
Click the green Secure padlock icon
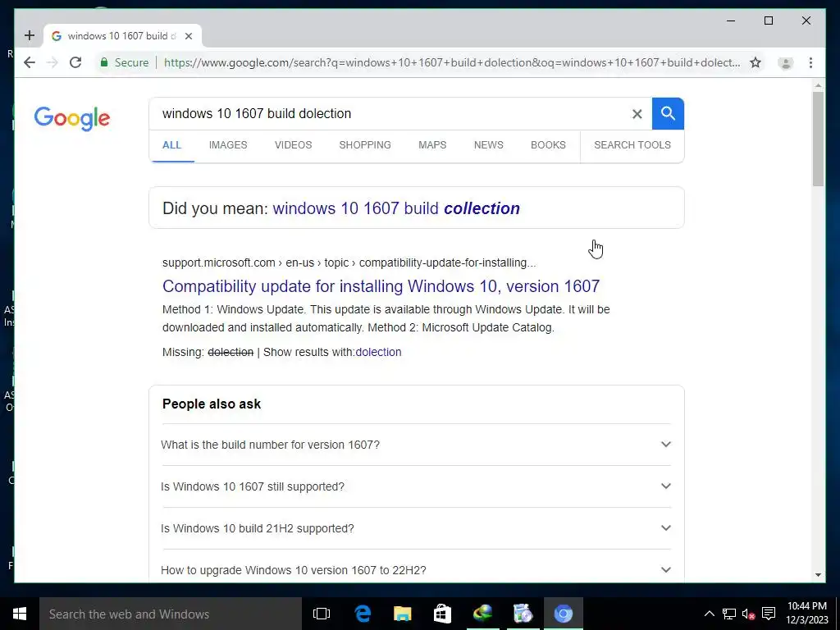(x=104, y=62)
